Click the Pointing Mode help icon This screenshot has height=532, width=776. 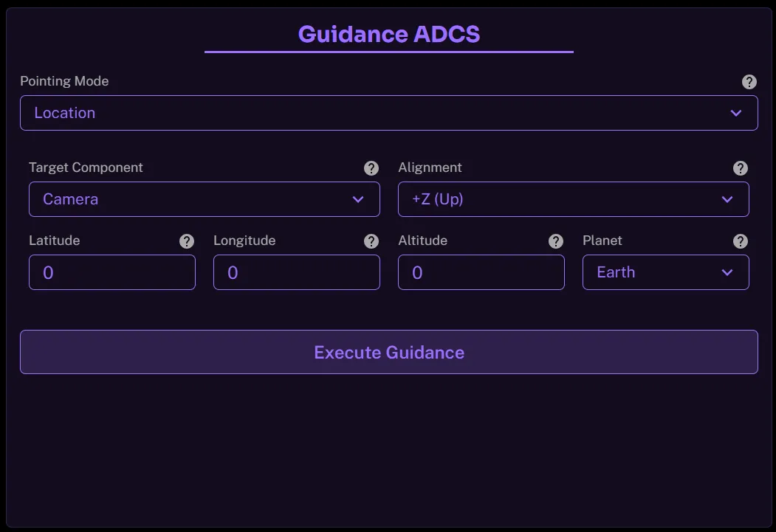[749, 82]
